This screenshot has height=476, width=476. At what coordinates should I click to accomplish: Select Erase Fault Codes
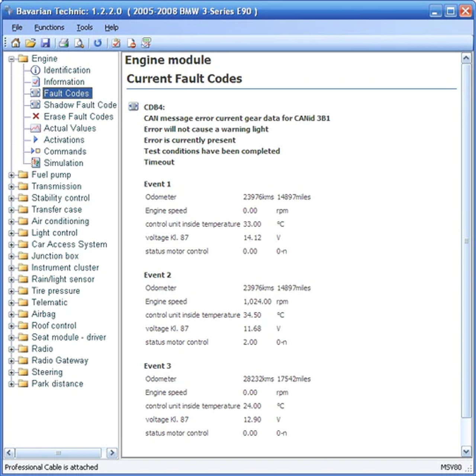(78, 116)
